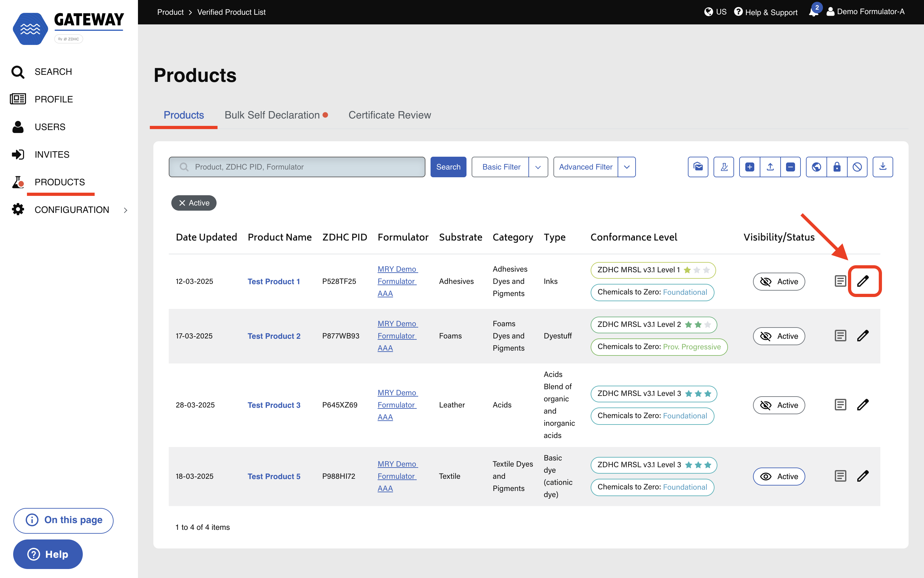Open Test Product 5 link
The width and height of the screenshot is (924, 578).
274,476
